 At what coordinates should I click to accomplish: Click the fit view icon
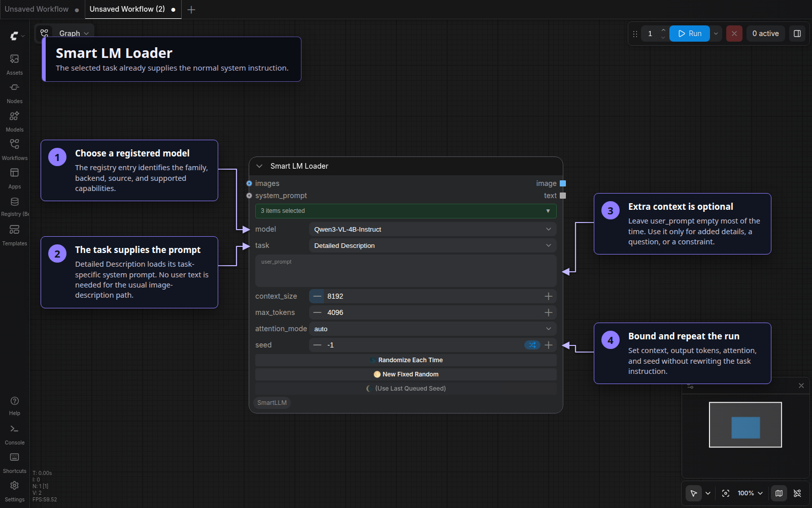point(726,493)
